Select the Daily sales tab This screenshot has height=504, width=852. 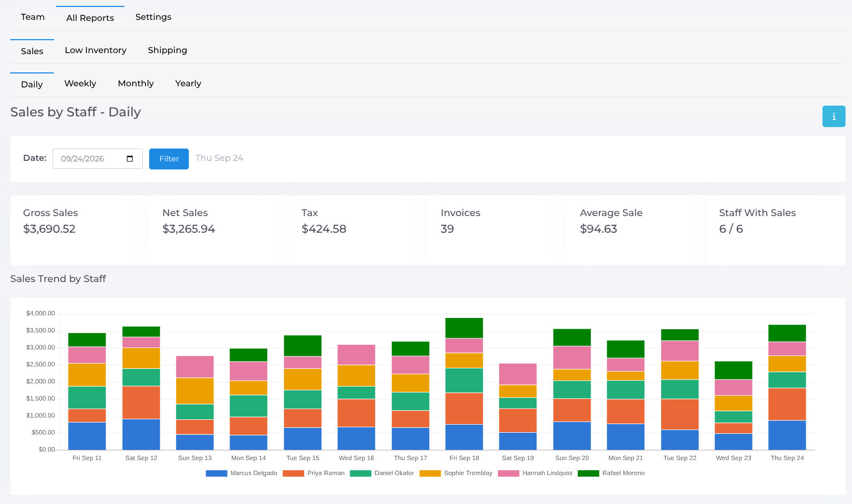click(x=32, y=84)
